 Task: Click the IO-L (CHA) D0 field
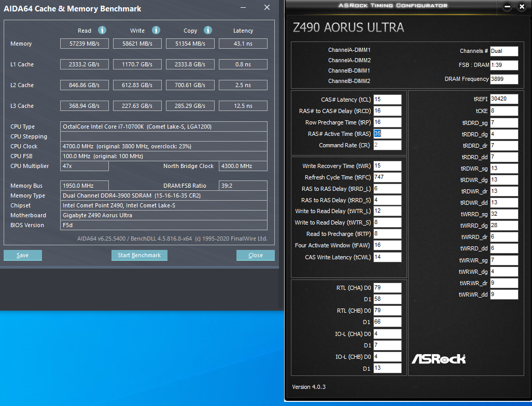point(387,334)
